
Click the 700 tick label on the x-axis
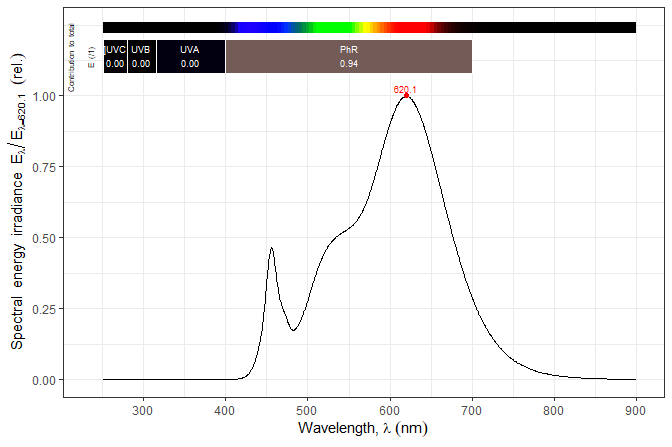472,408
